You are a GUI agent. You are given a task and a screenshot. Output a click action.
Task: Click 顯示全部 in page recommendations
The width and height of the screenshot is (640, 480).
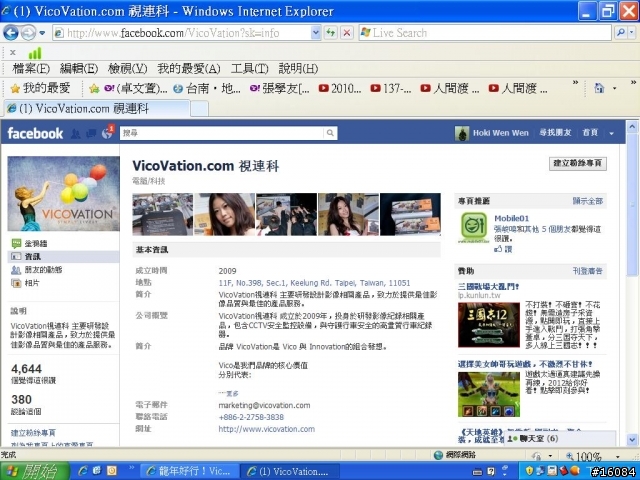click(587, 201)
